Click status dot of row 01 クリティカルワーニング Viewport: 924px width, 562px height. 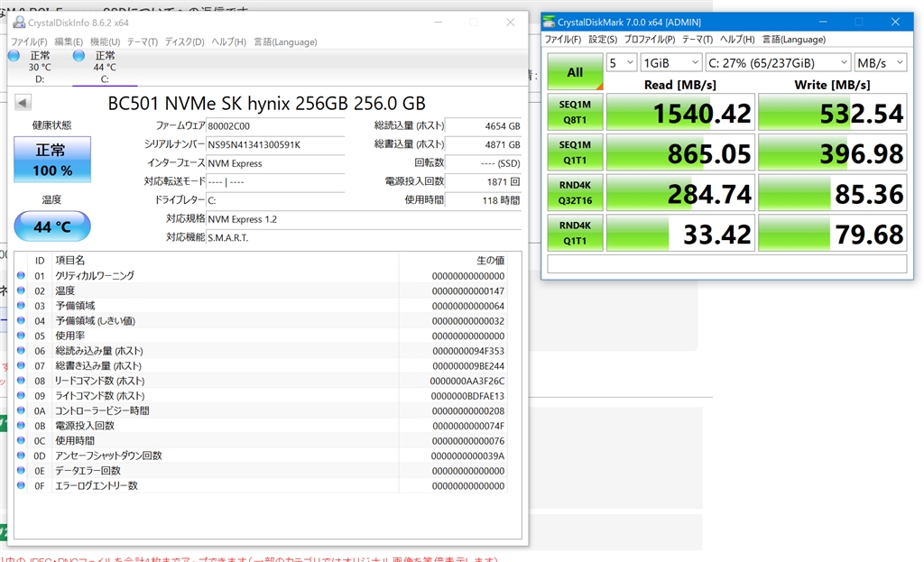tap(22, 276)
